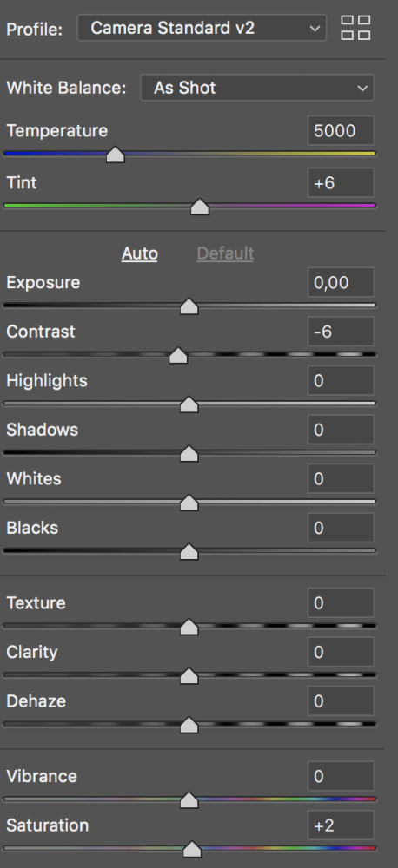Click the Temperature value field showing 5000
398x868 pixels.
[x=341, y=131]
